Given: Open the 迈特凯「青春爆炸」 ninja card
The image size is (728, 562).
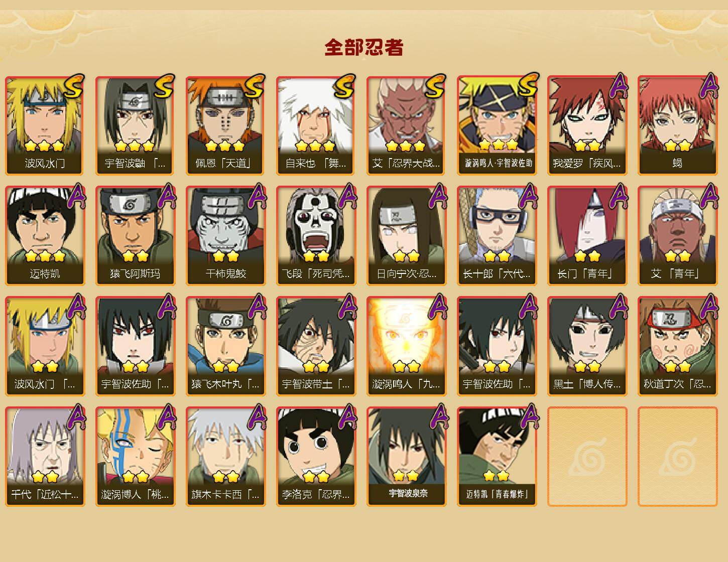Looking at the screenshot, I should click(x=497, y=457).
